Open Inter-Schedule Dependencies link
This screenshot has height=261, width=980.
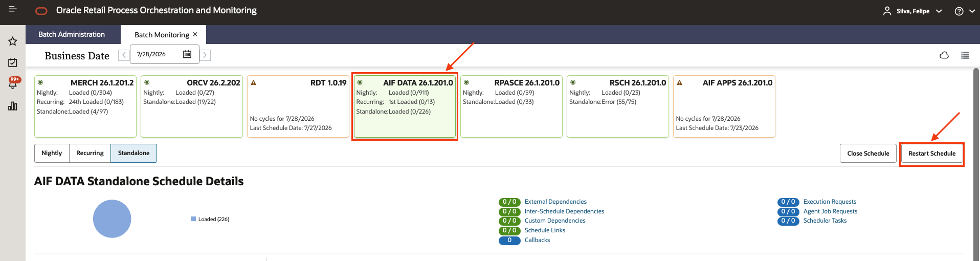coord(564,211)
